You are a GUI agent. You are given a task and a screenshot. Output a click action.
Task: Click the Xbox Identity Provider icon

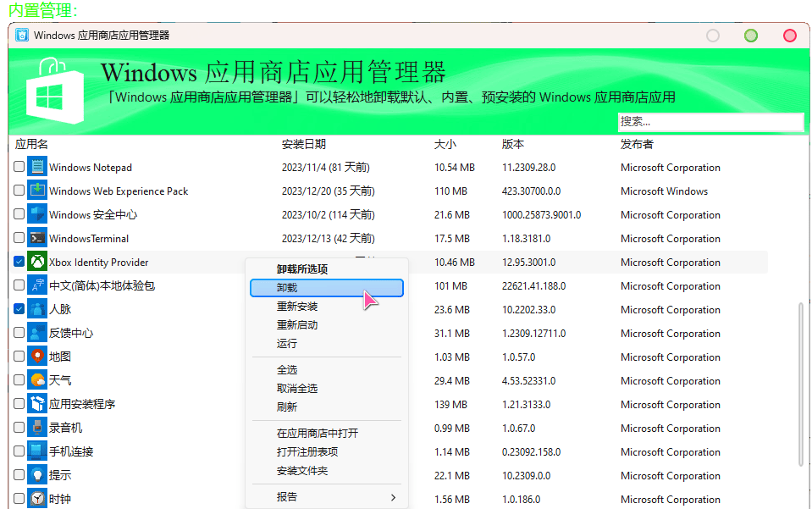37,262
